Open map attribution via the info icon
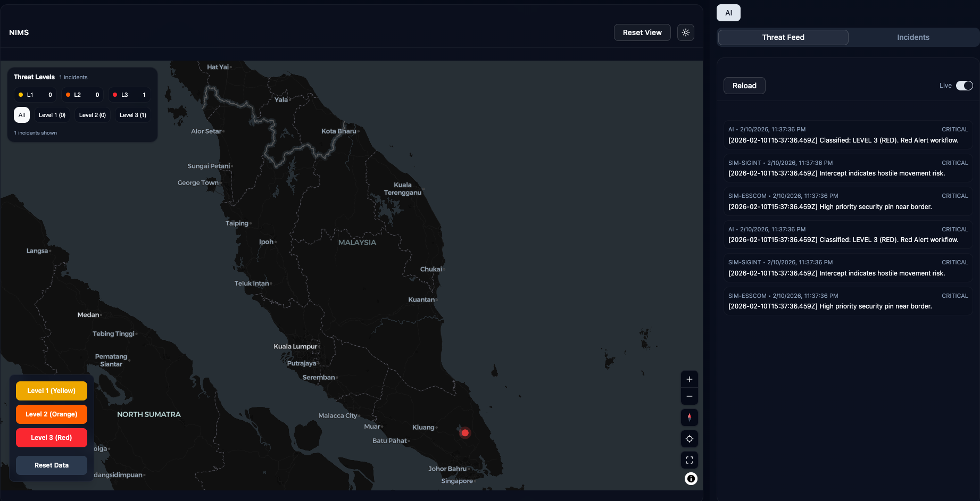This screenshot has width=980, height=501. click(x=690, y=479)
